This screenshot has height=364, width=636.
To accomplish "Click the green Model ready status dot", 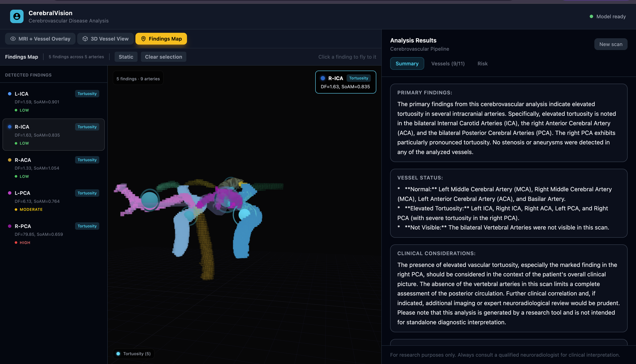I will point(591,17).
